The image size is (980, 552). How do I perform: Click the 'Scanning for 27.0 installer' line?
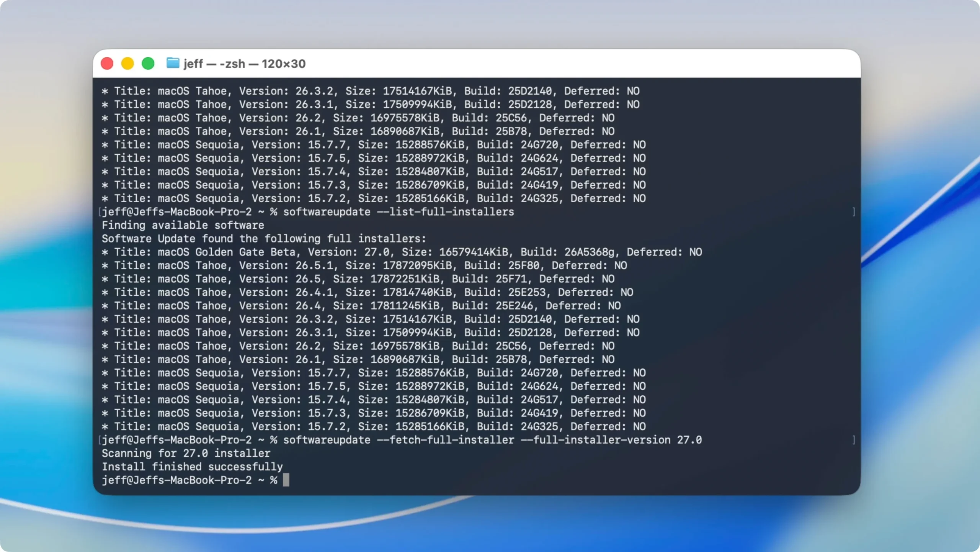tap(186, 453)
